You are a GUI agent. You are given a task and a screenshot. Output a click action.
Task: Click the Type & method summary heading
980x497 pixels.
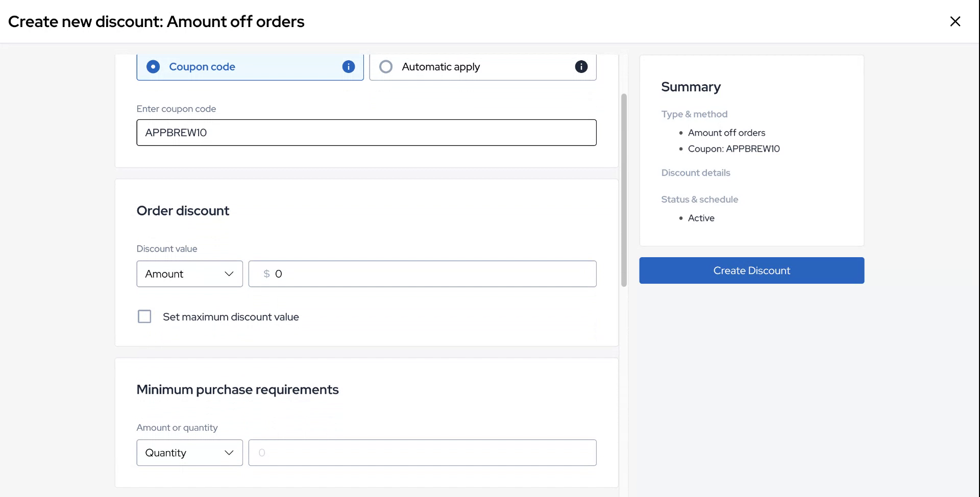(694, 114)
